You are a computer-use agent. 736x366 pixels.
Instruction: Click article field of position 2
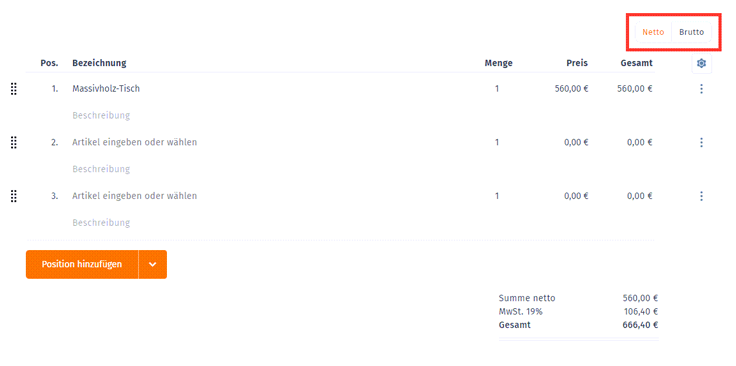(135, 142)
